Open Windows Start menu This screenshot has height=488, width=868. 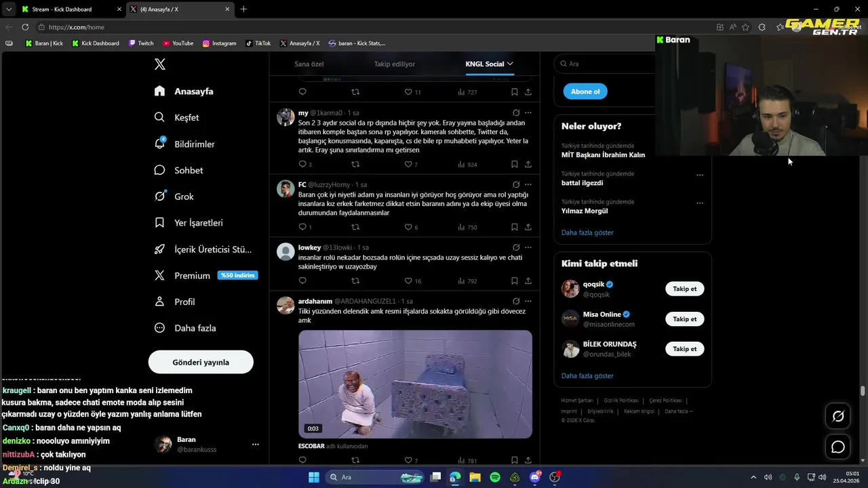pyautogui.click(x=313, y=477)
